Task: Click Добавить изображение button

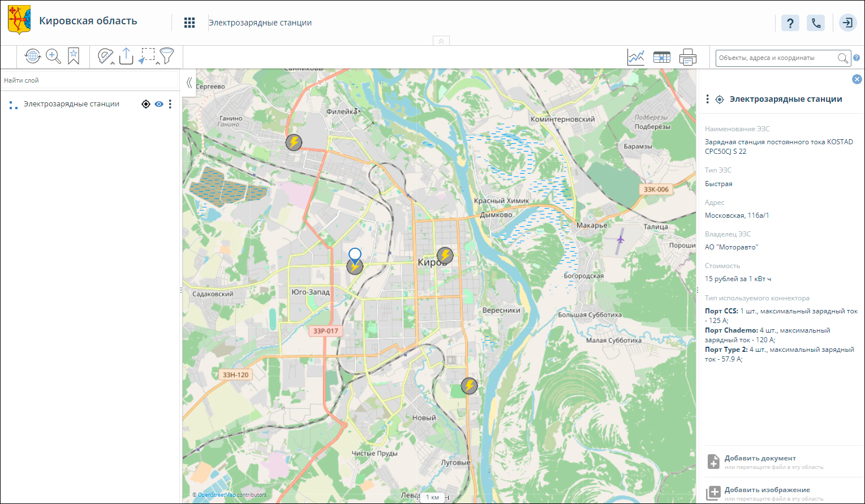Action: pyautogui.click(x=767, y=490)
